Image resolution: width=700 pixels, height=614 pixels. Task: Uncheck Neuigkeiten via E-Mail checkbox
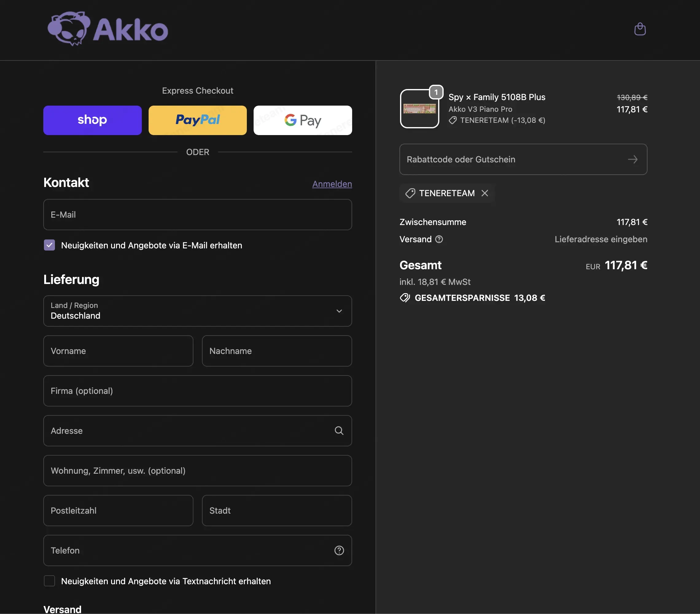tap(49, 245)
